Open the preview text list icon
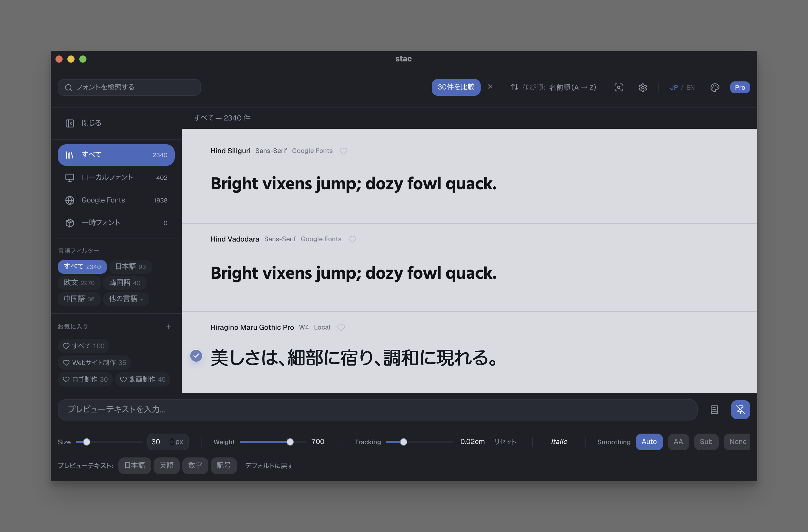This screenshot has width=808, height=532. tap(714, 410)
